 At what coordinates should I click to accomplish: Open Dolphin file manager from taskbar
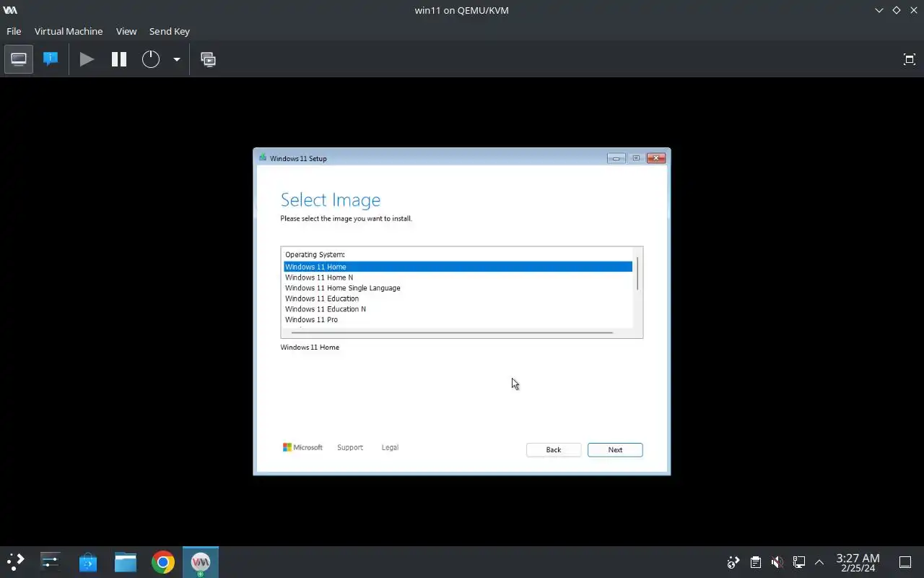[x=126, y=562]
